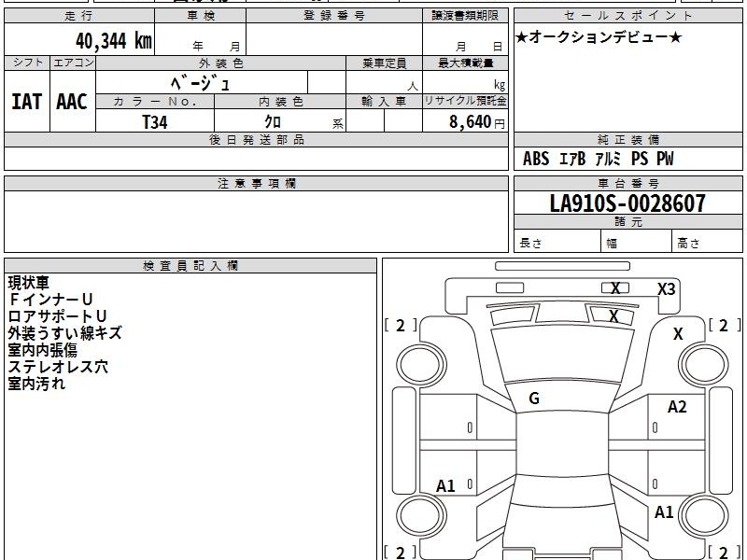The image size is (747, 560).
Task: Select PS in the equipment list
Action: [x=640, y=159]
